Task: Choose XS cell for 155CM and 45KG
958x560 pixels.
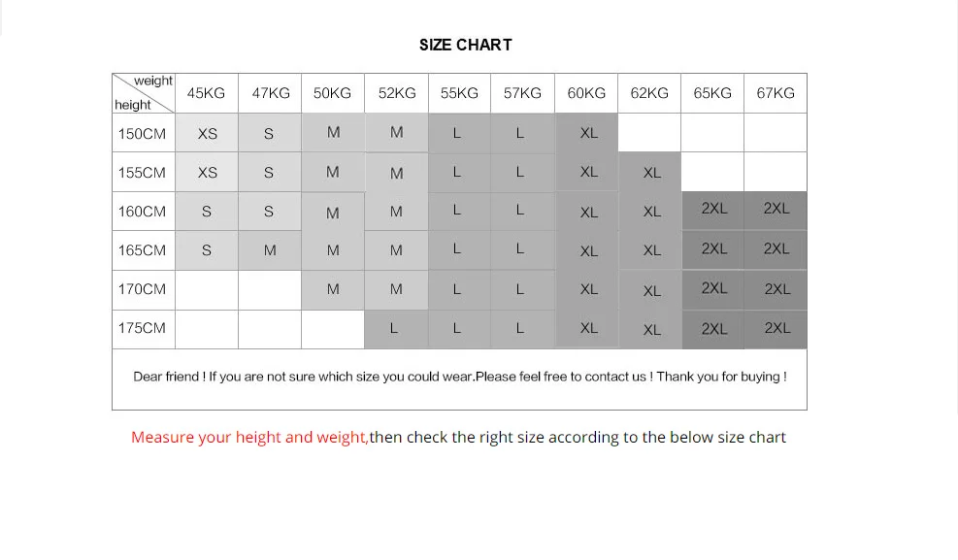Action: [207, 173]
